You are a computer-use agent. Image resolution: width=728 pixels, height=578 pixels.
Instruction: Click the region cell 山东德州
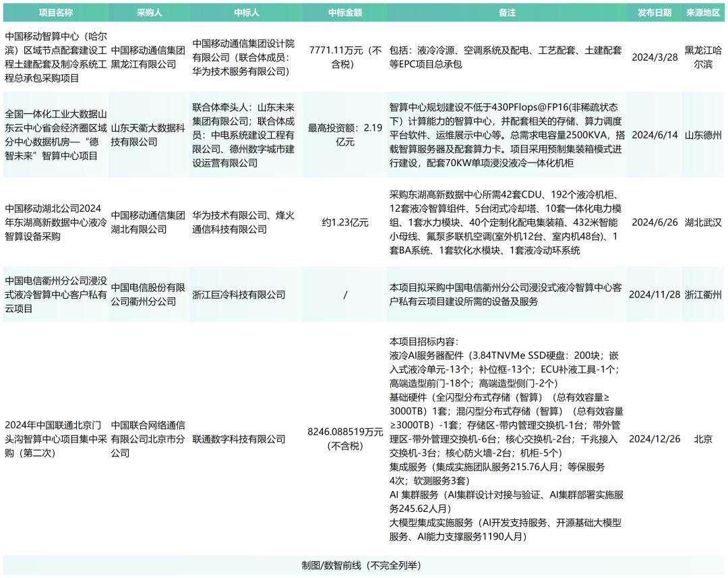(x=703, y=135)
